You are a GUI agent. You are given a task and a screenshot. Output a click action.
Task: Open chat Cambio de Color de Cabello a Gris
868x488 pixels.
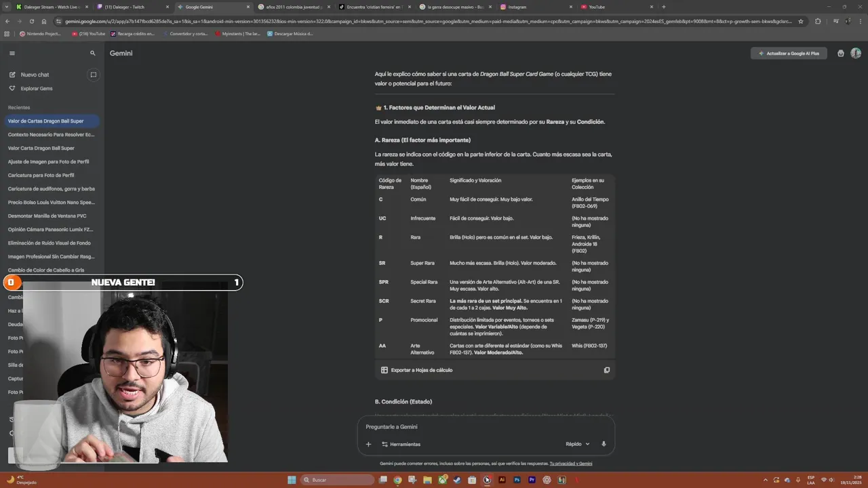click(x=50, y=270)
